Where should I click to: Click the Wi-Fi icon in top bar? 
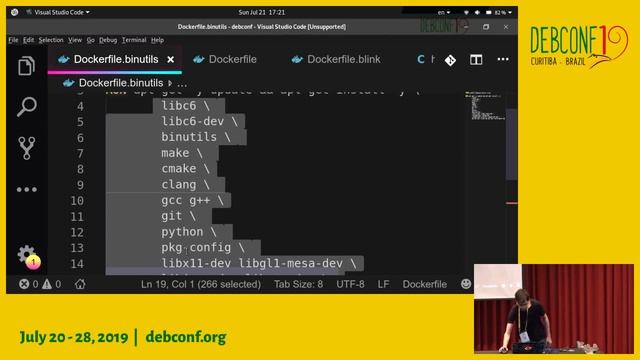466,13
